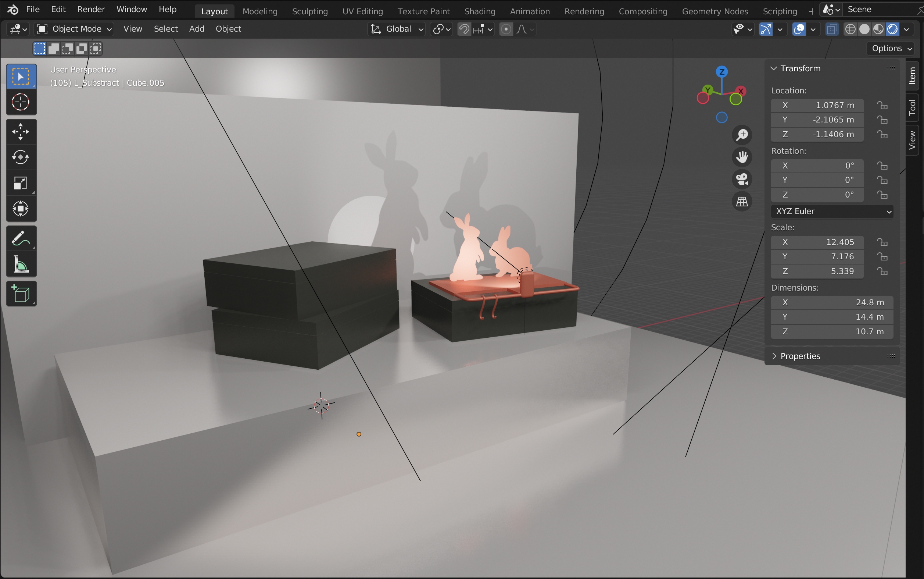Select the Cursor tool in toolbar

21,102
